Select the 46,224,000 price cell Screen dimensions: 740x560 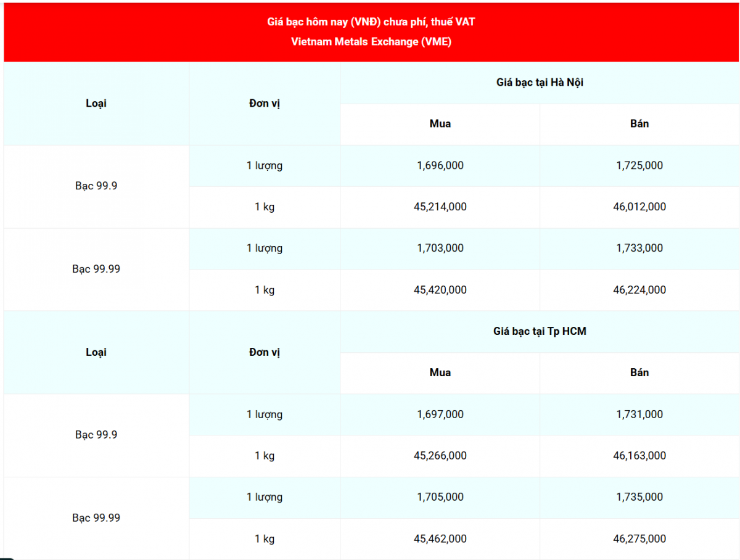click(639, 290)
